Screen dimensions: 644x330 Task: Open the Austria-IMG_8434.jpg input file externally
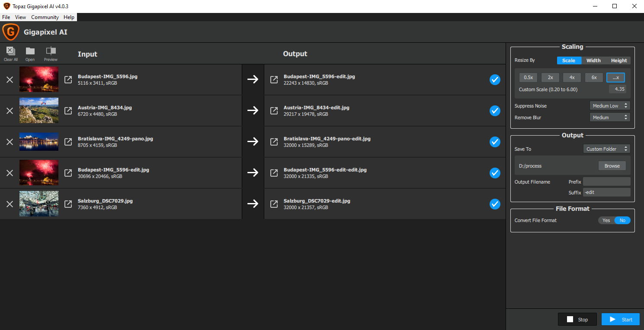click(68, 111)
